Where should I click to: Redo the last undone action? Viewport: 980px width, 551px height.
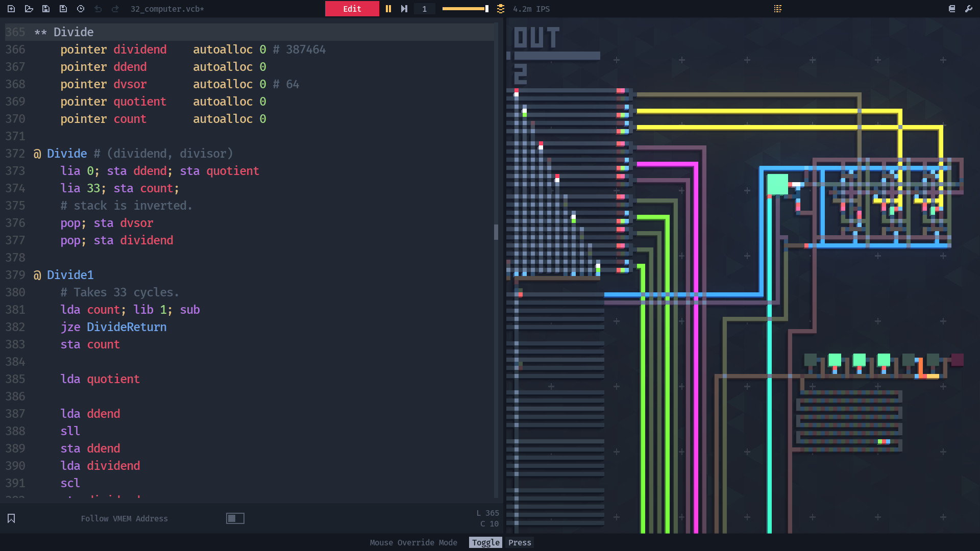tap(115, 9)
